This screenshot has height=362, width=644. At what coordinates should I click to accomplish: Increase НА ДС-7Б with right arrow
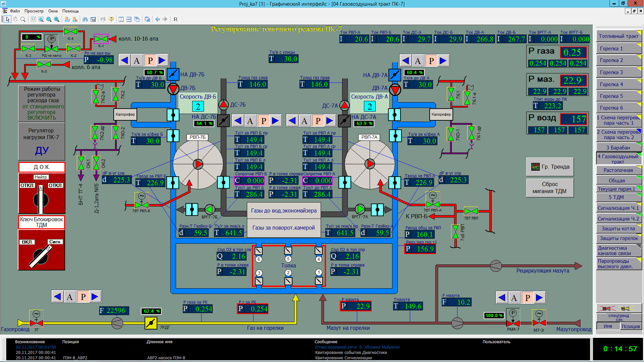(x=275, y=121)
